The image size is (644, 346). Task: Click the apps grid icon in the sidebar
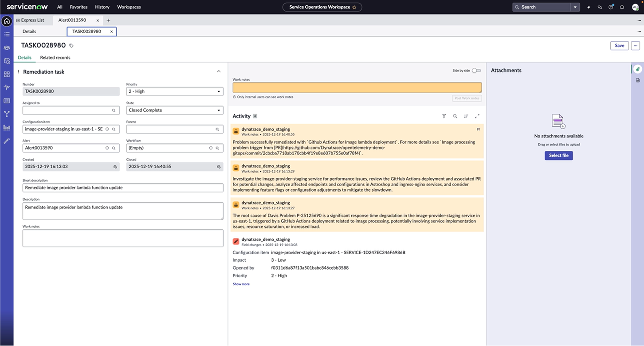6,74
